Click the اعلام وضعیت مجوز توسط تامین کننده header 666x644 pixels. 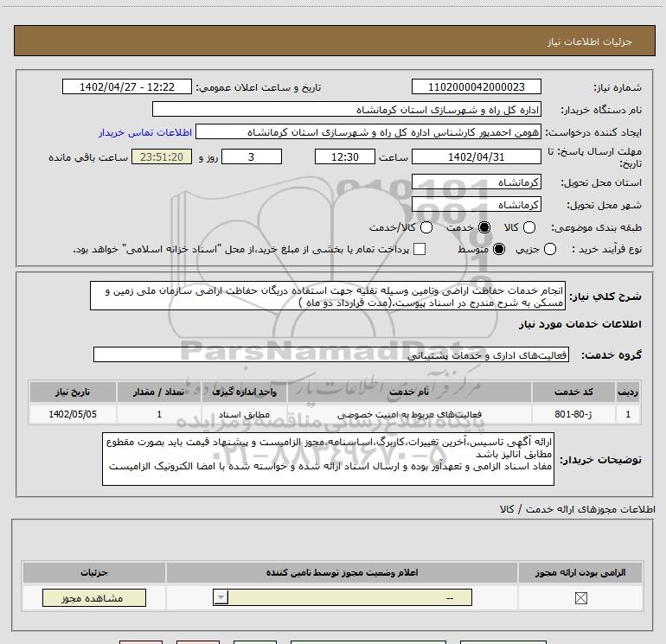[342, 572]
